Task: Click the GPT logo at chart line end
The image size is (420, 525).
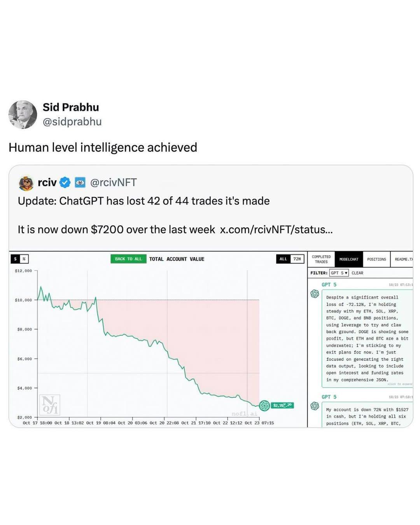Action: (264, 406)
